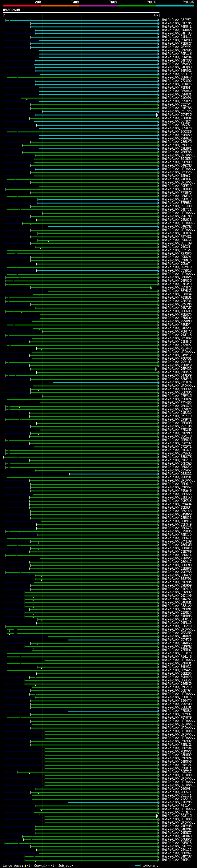Click the cyan alignment bar for UniRef100_C6JSG2
The height and width of the screenshot is (868, 197).
tap(114, 474)
